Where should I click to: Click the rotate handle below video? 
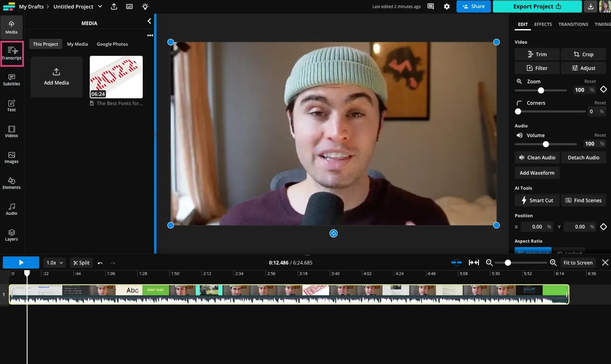tap(334, 233)
